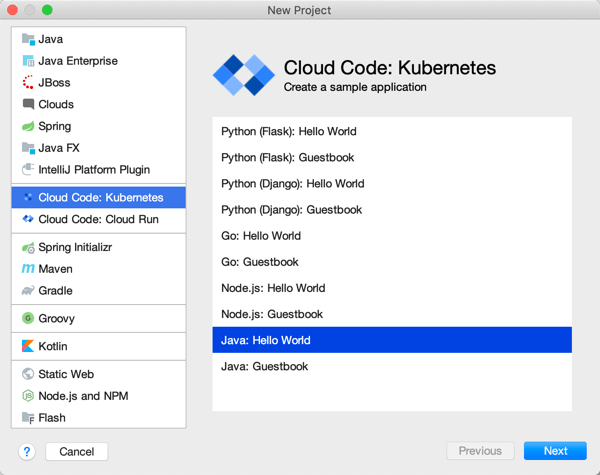Click the Java Enterprise icon
Image resolution: width=600 pixels, height=475 pixels.
point(28,61)
